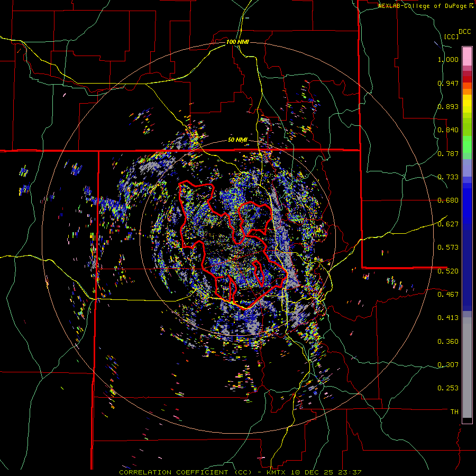The width and height of the screenshot is (476, 476).
Task: Click the 0.253 scale value
Action: point(448,388)
